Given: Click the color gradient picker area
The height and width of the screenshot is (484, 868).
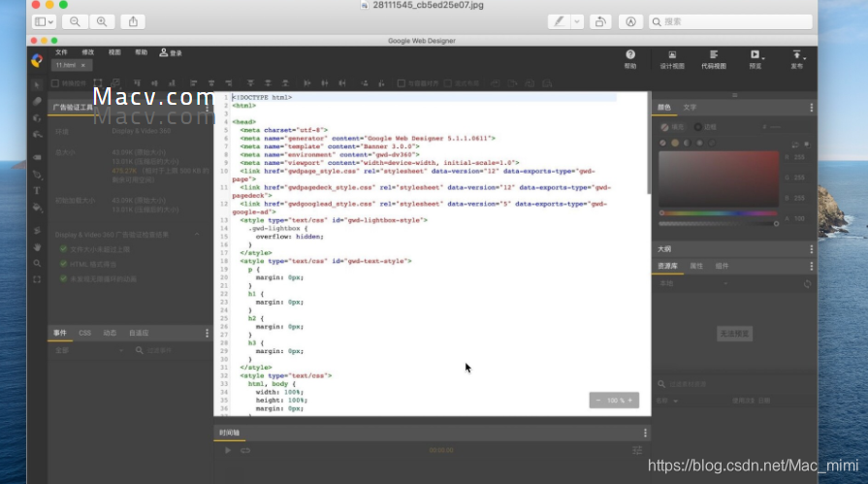Looking at the screenshot, I should point(719,178).
